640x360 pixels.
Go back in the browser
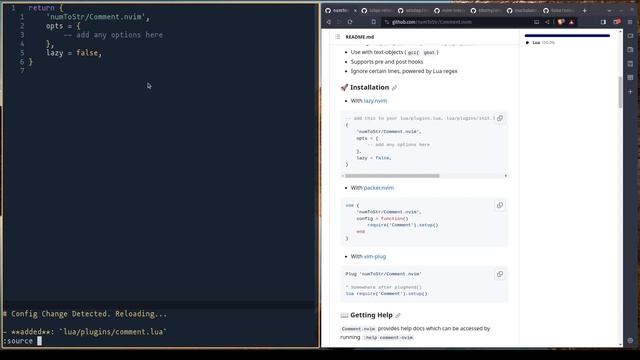tap(329, 22)
